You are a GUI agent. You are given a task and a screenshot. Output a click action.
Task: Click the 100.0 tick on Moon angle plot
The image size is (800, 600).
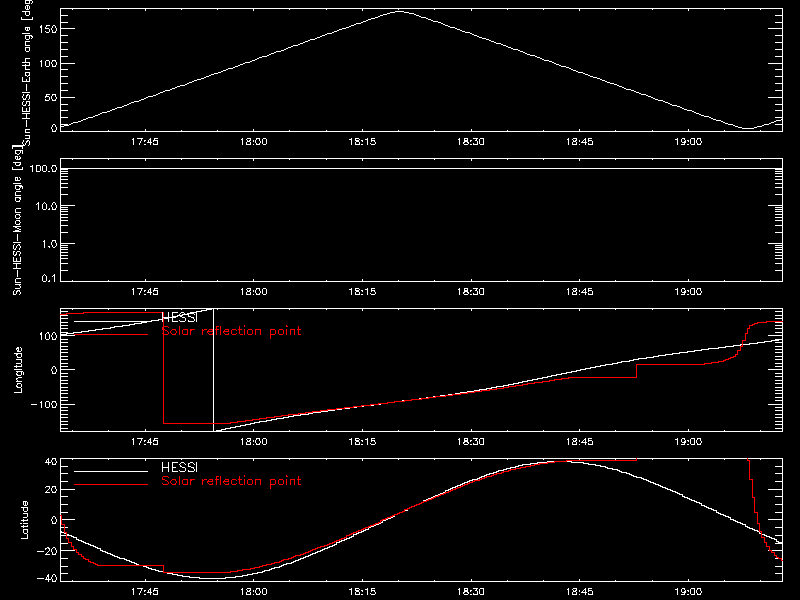[x=43, y=168]
